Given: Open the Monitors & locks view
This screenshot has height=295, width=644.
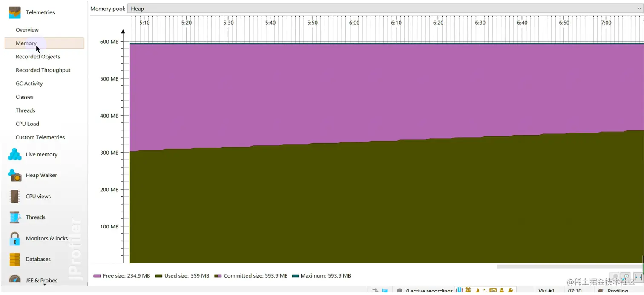Looking at the screenshot, I should click(47, 238).
